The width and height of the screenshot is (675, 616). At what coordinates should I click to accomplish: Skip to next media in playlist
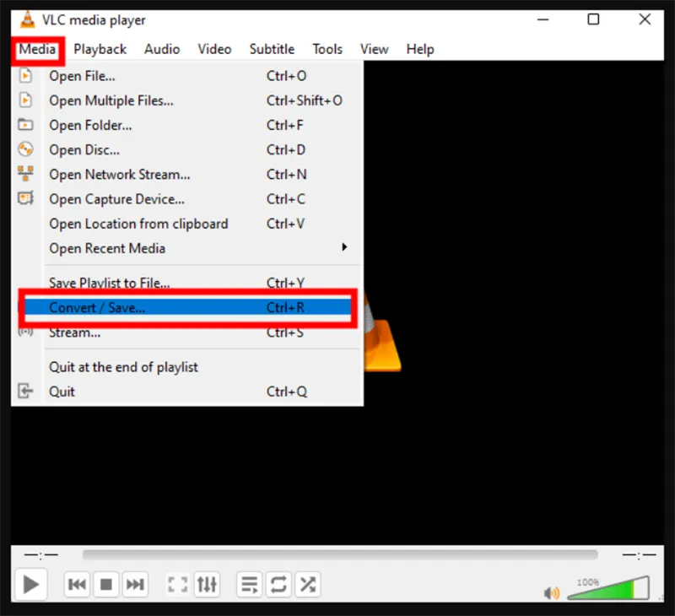135,584
